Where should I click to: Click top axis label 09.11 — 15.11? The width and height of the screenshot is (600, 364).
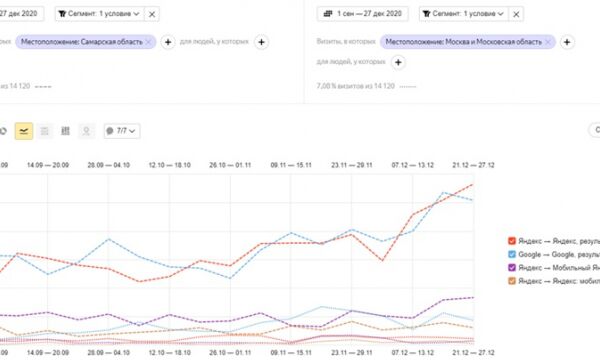[291, 165]
